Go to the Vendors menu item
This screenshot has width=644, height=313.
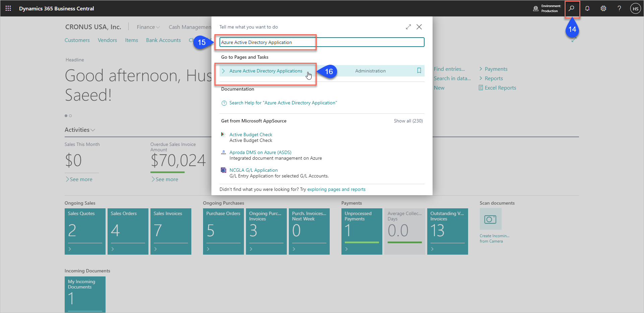[107, 40]
